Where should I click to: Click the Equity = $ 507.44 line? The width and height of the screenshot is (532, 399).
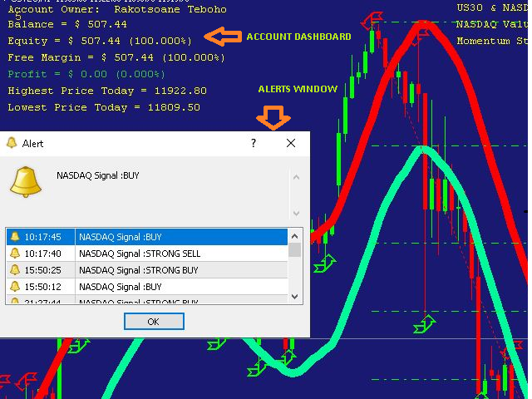pyautogui.click(x=100, y=41)
